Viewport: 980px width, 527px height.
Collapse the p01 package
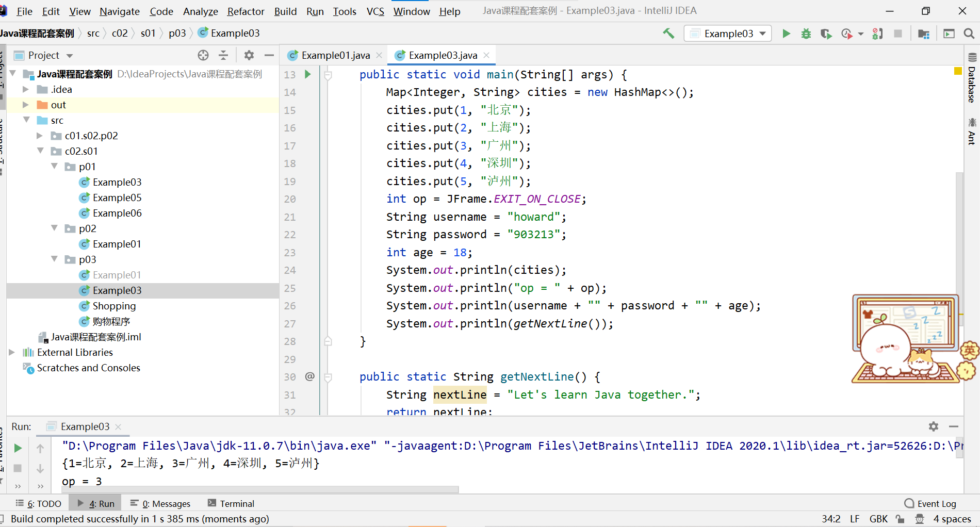click(x=54, y=167)
